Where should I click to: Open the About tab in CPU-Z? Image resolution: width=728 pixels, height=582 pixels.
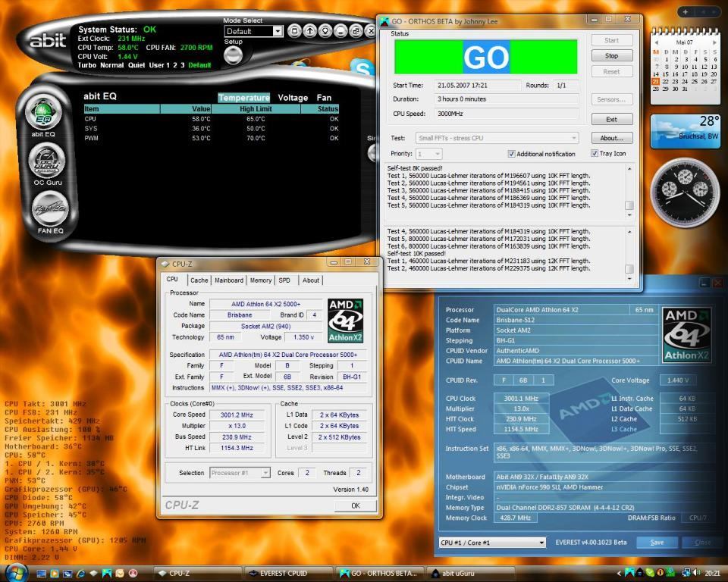point(311,280)
